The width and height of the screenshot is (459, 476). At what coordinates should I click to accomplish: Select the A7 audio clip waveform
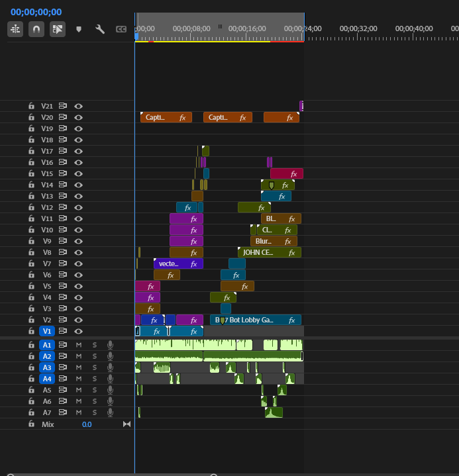(x=274, y=412)
